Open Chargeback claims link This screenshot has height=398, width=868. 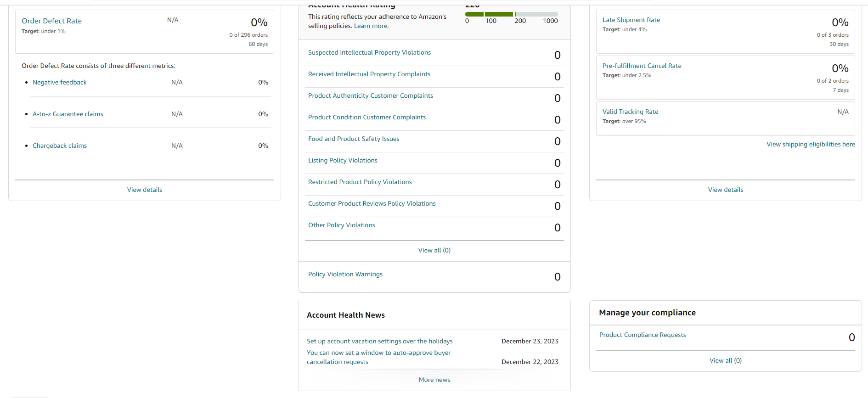[60, 146]
